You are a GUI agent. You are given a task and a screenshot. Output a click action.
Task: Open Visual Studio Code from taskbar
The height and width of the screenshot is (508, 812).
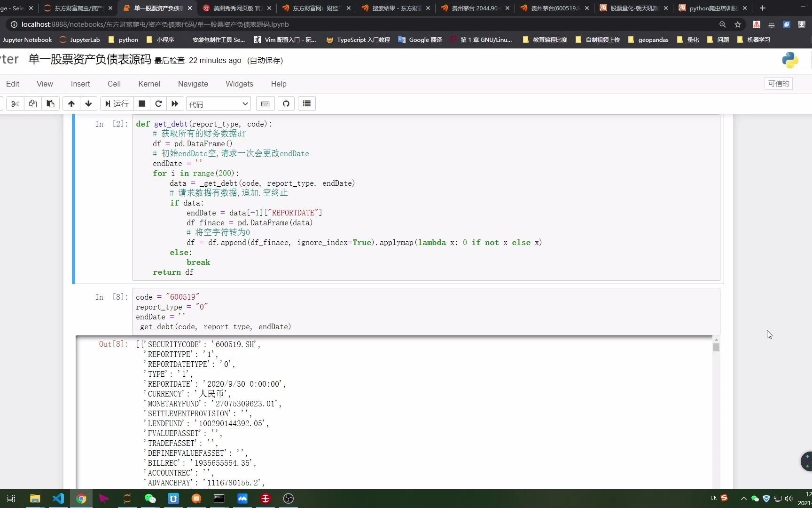58,499
